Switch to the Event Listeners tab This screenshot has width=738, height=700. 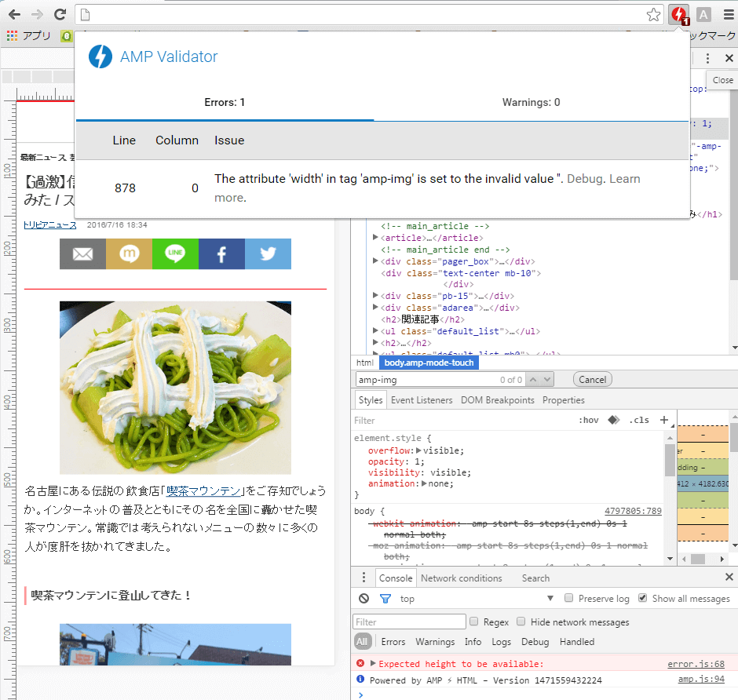pos(422,400)
